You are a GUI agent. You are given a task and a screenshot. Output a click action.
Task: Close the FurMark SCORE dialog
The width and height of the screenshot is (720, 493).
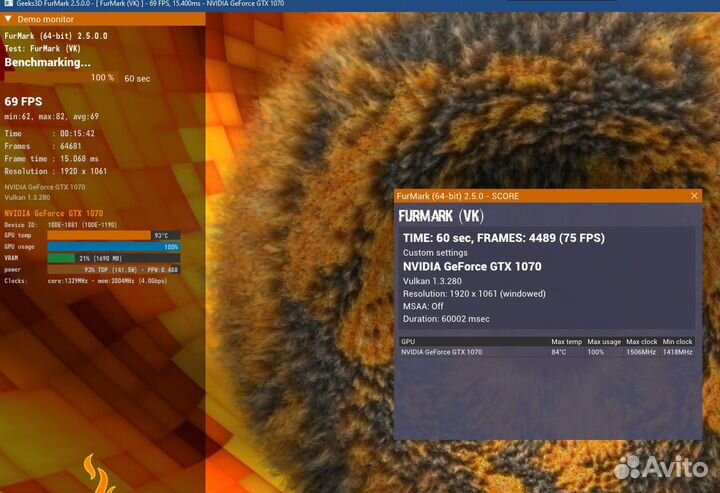tap(694, 196)
